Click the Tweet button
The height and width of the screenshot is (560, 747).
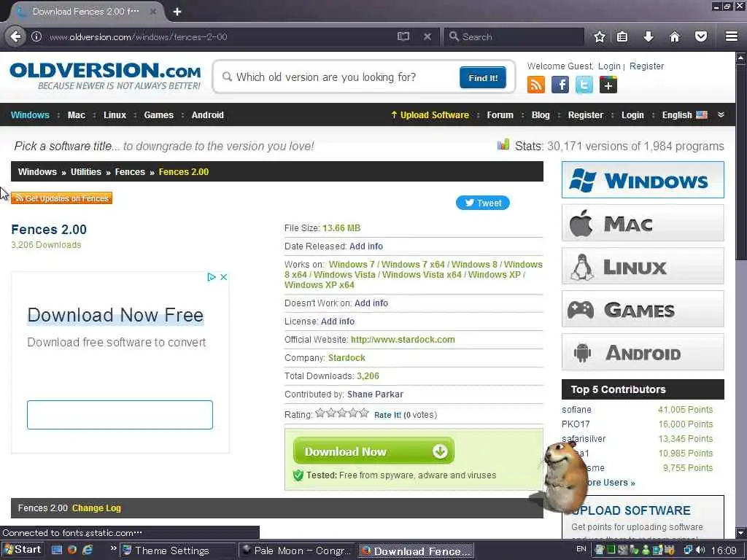(x=483, y=203)
